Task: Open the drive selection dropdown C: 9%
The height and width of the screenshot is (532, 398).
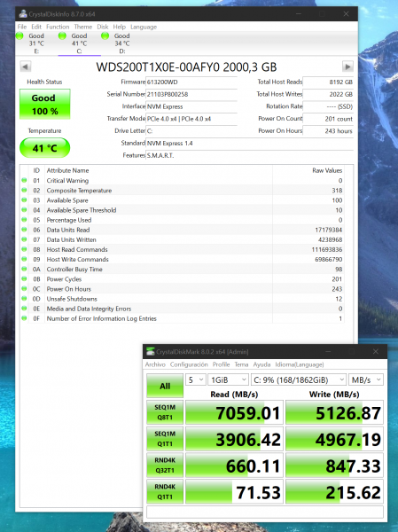Action: click(x=298, y=379)
